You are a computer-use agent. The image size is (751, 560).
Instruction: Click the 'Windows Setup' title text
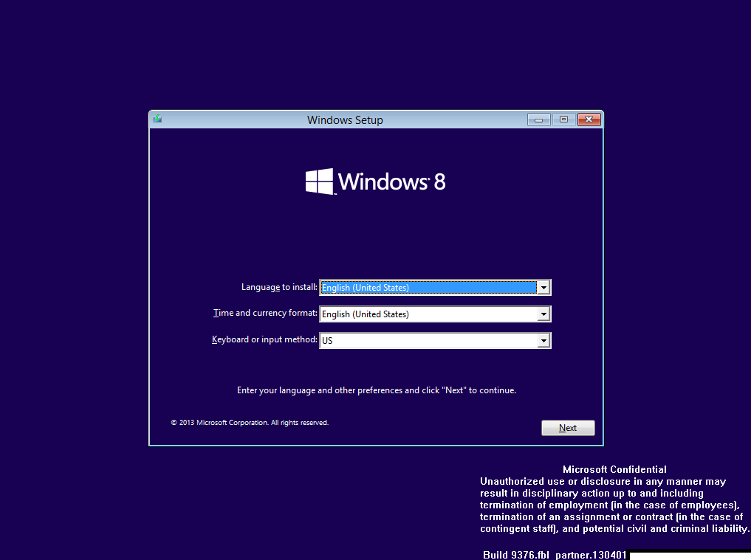(x=345, y=120)
